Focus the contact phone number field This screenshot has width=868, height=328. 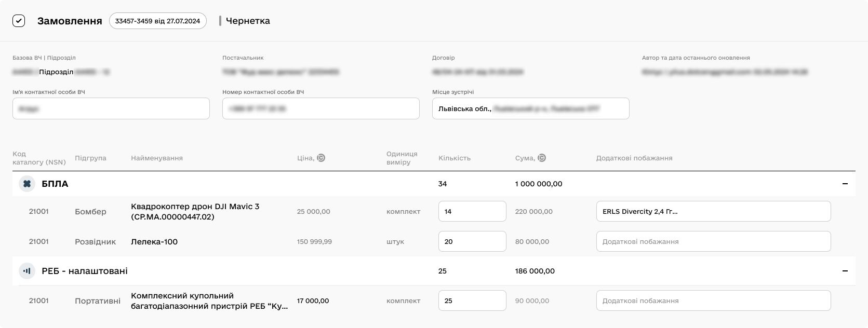(321, 109)
